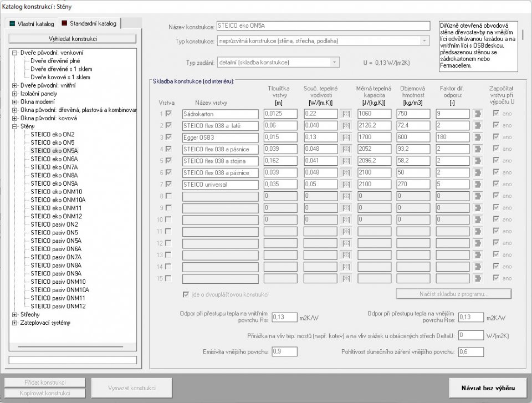Switch to the Standardní katalog tab

(x=89, y=23)
